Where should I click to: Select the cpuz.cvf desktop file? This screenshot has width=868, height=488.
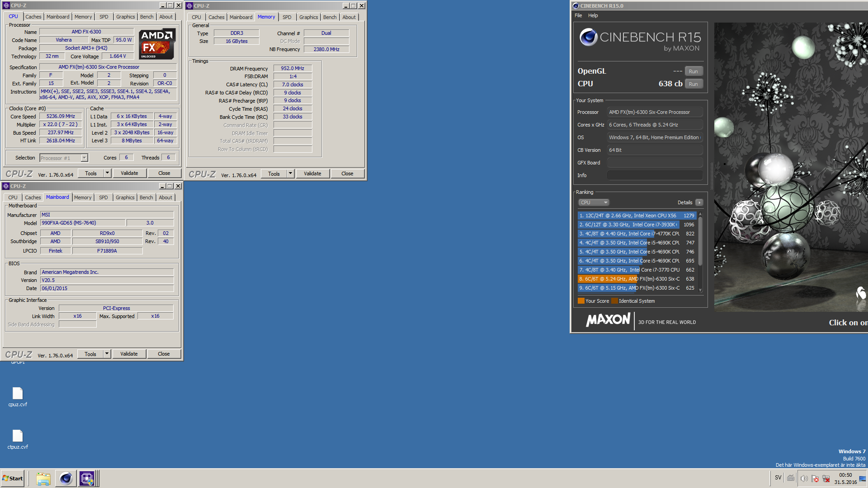point(18,397)
